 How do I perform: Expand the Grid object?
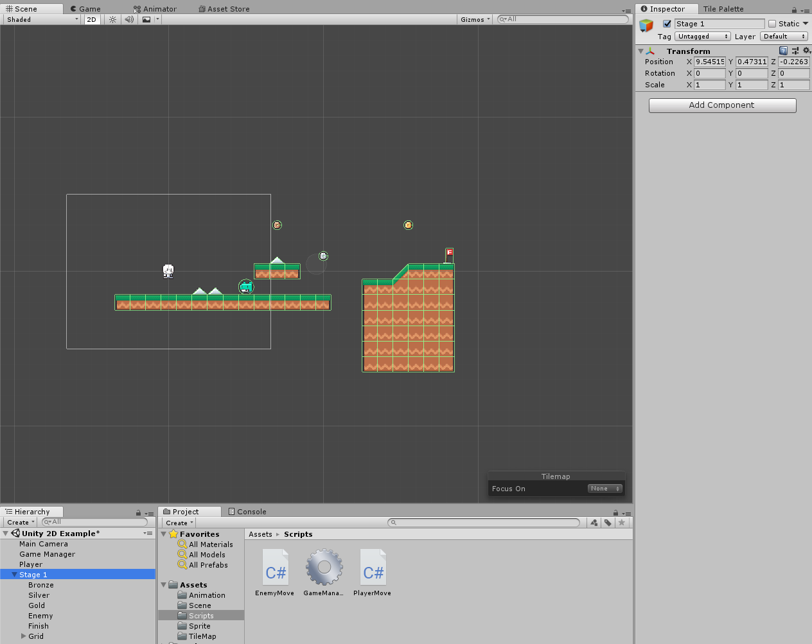(23, 636)
